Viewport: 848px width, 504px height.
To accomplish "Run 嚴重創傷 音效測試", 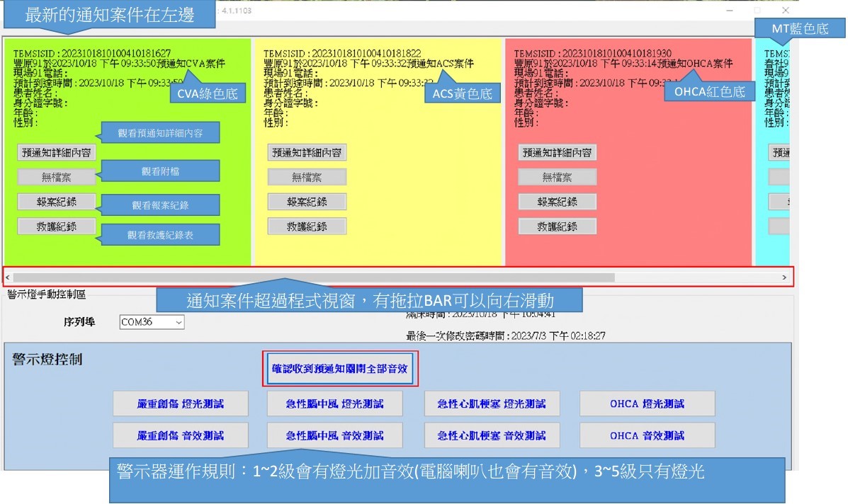I will (181, 435).
